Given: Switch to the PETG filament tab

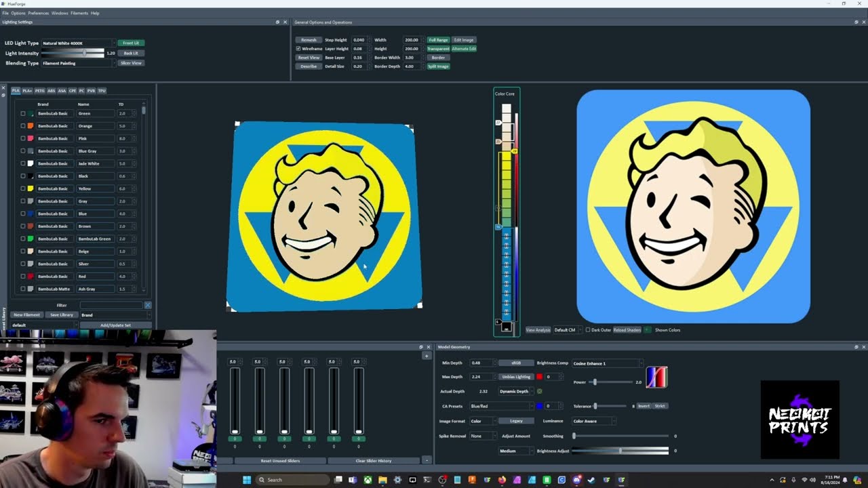Looking at the screenshot, I should click(x=39, y=90).
